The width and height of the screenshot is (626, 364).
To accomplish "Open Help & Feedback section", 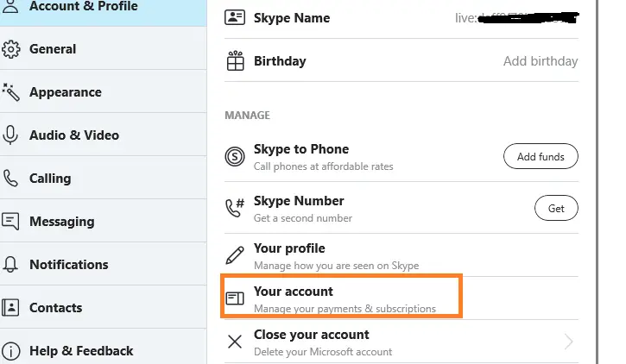I will coord(103,347).
